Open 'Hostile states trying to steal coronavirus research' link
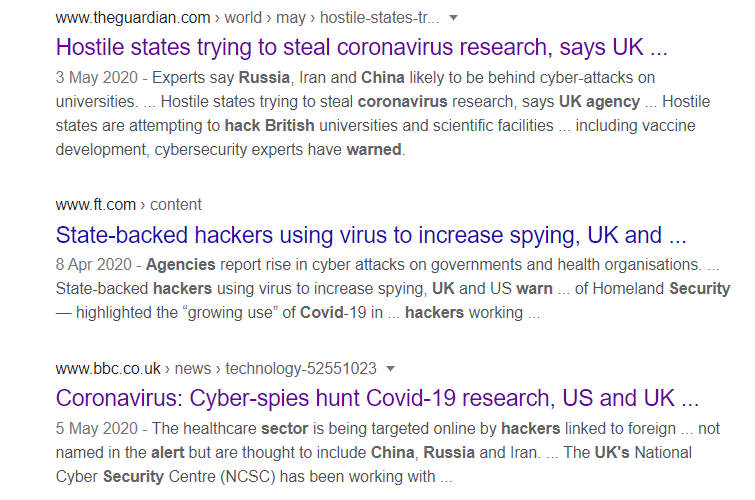 click(x=361, y=47)
